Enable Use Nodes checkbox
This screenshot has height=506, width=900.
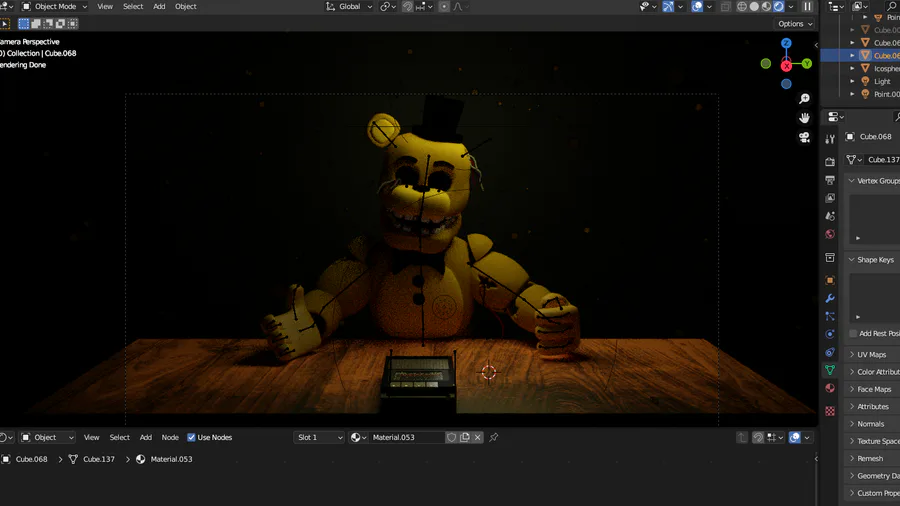tap(191, 438)
